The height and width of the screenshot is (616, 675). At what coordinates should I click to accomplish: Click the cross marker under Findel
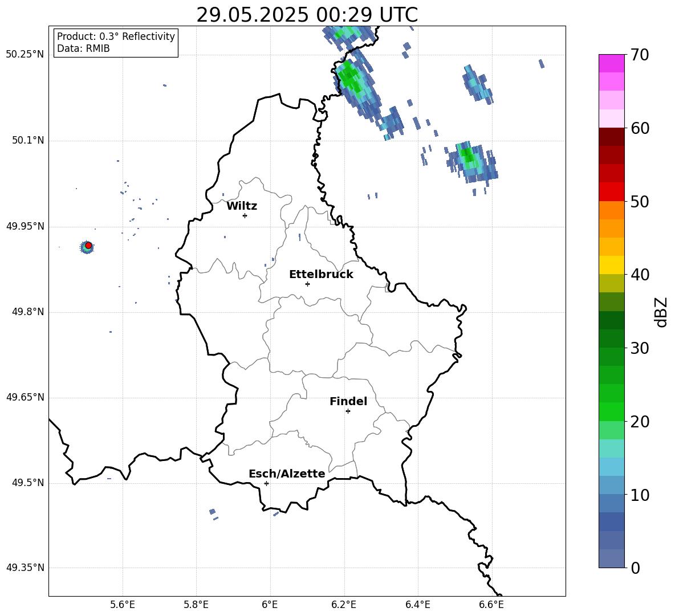click(348, 411)
